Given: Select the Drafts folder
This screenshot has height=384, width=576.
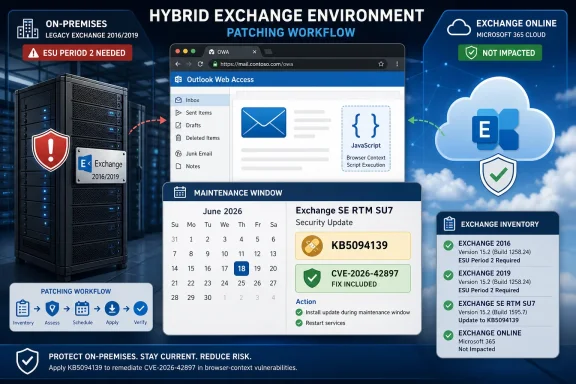Looking at the screenshot, I should pyautogui.click(x=193, y=125).
